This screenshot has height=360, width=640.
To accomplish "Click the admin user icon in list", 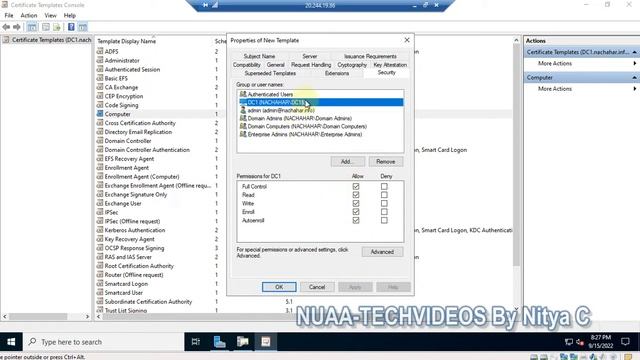I will (x=243, y=110).
